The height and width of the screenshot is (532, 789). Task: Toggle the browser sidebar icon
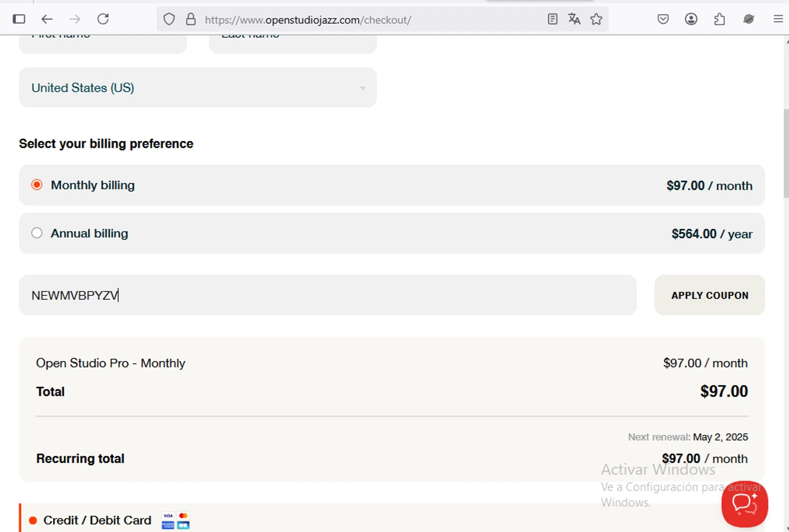tap(19, 19)
